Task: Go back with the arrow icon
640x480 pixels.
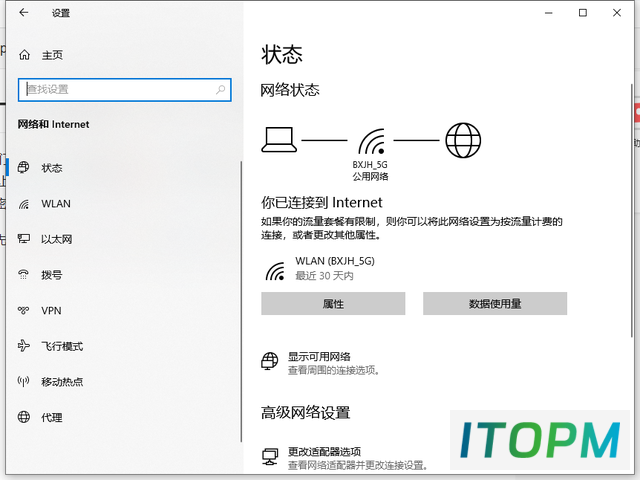Action: point(24,13)
